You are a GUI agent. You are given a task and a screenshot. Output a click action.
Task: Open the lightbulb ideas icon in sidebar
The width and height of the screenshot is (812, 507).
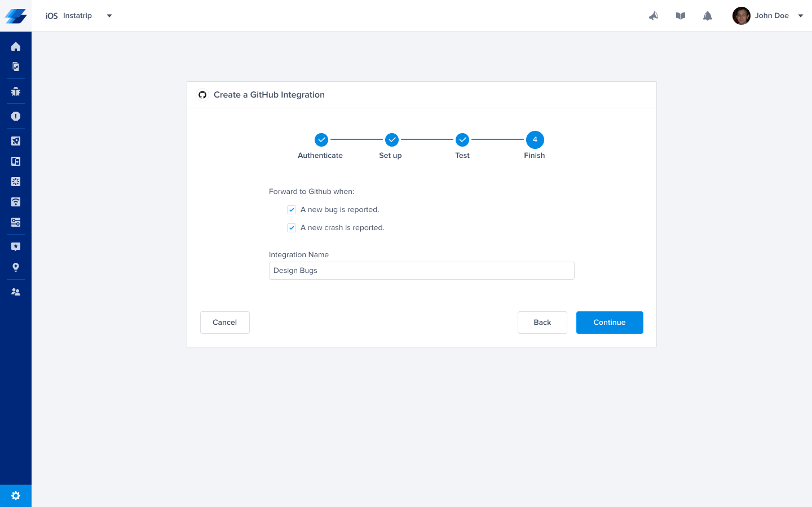pos(16,267)
